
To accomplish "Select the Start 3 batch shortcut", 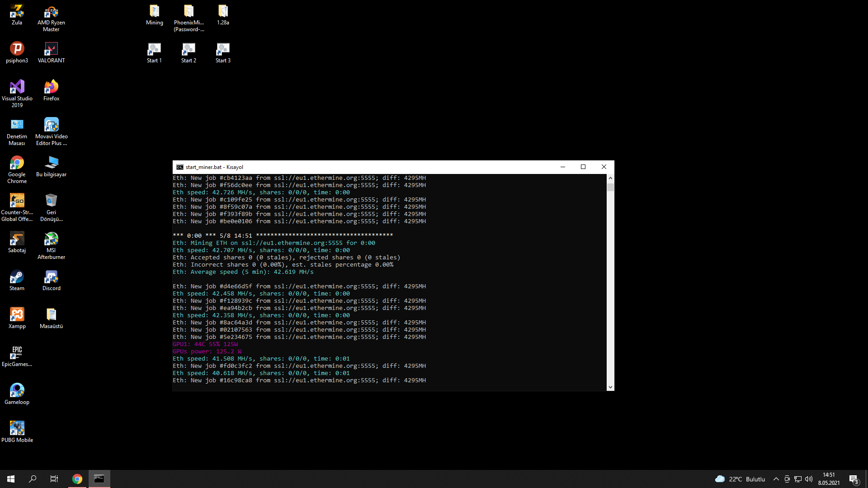I will click(223, 49).
